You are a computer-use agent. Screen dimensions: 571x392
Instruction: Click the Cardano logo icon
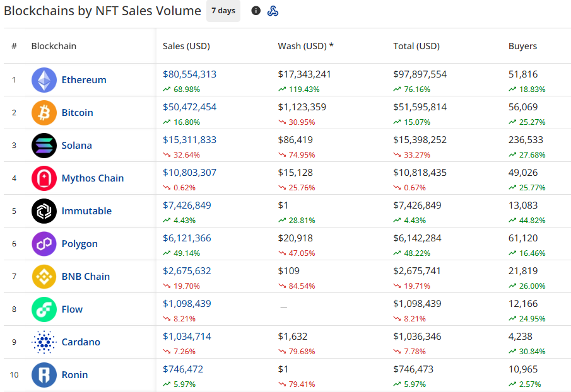(44, 342)
